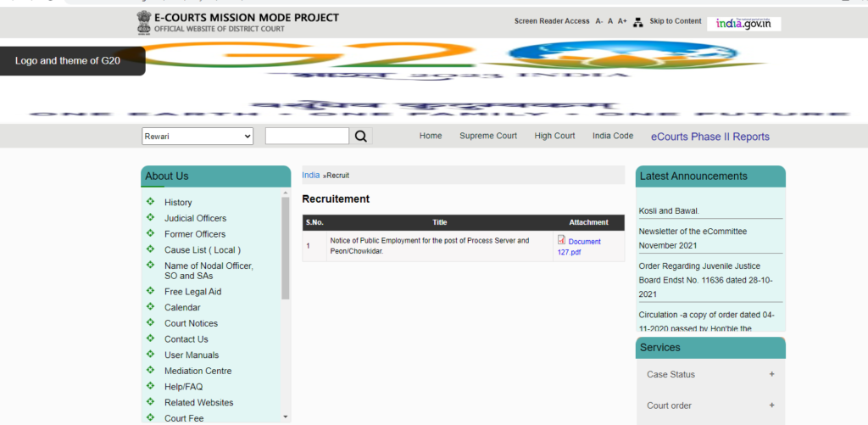
Task: Open Document 127.pdf attachment link
Action: (x=579, y=247)
